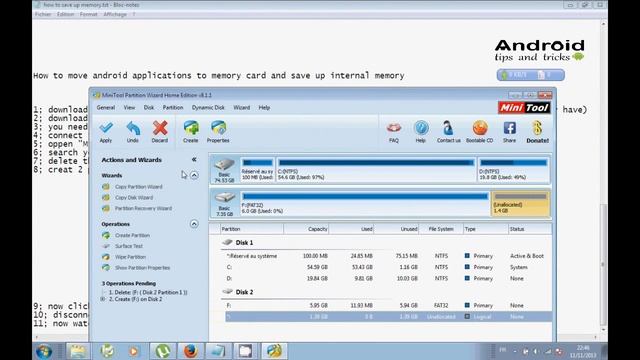Open the Contact us icon
Image resolution: width=640 pixels, height=360 pixels.
pos(449,132)
